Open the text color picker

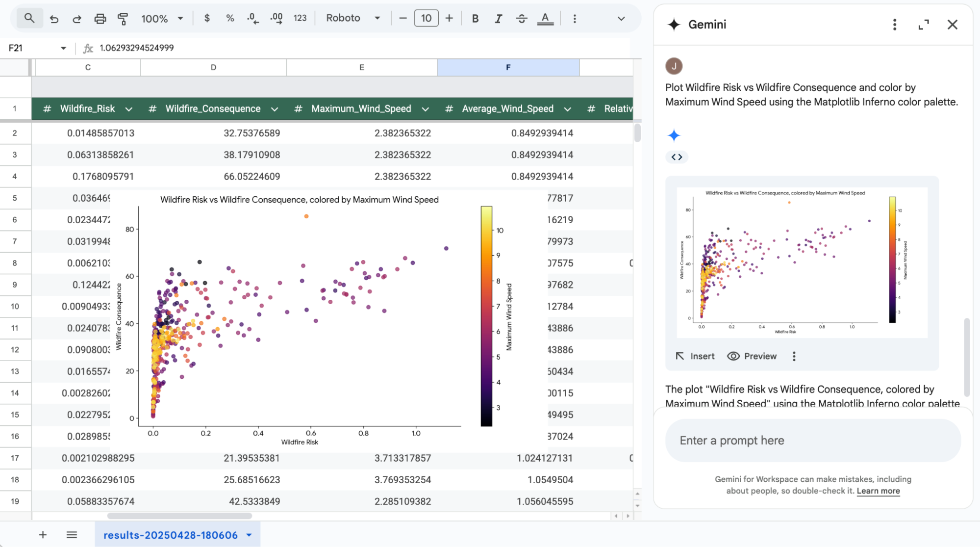pos(545,18)
